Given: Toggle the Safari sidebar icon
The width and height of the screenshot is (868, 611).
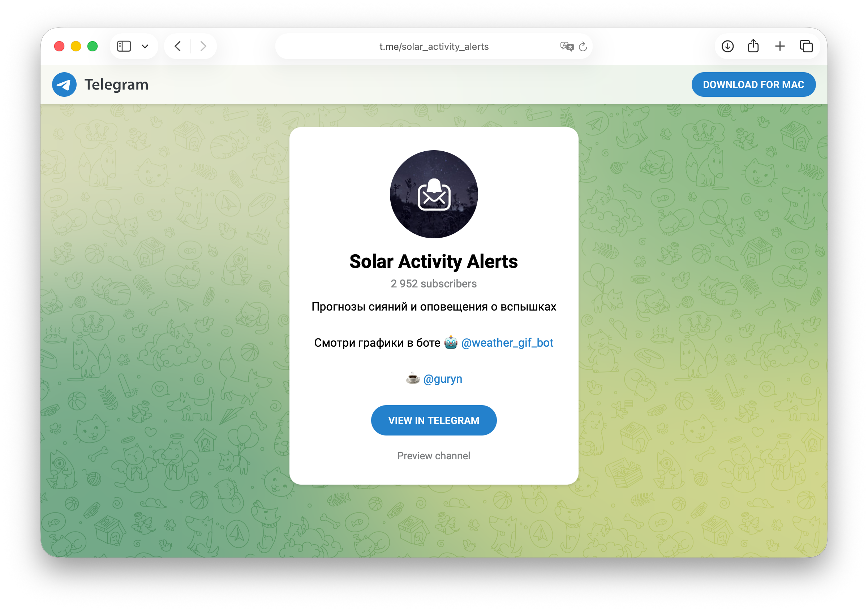Looking at the screenshot, I should tap(124, 47).
